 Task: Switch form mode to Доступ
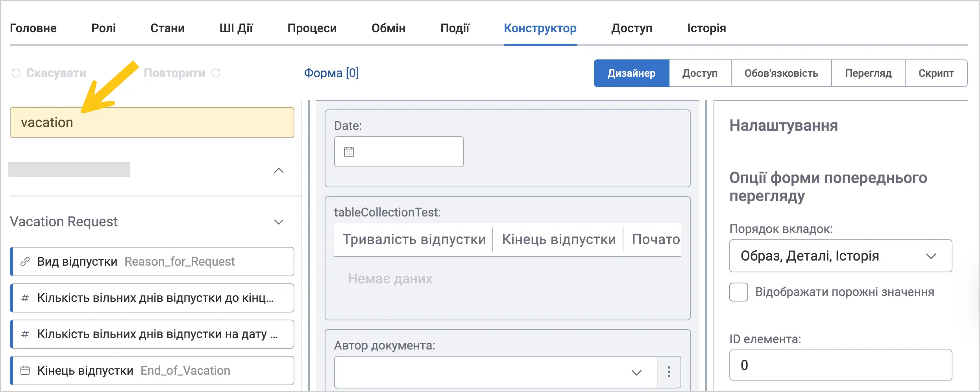700,73
